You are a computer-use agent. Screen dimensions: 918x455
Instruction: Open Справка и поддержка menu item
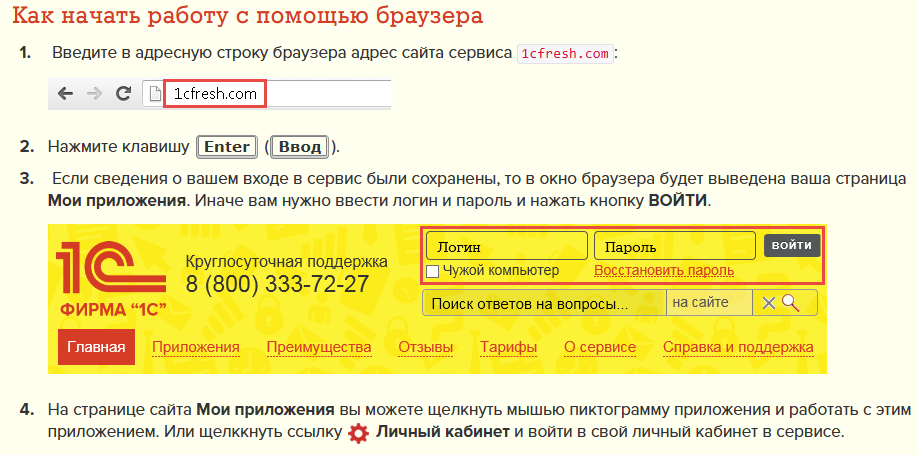pyautogui.click(x=738, y=347)
